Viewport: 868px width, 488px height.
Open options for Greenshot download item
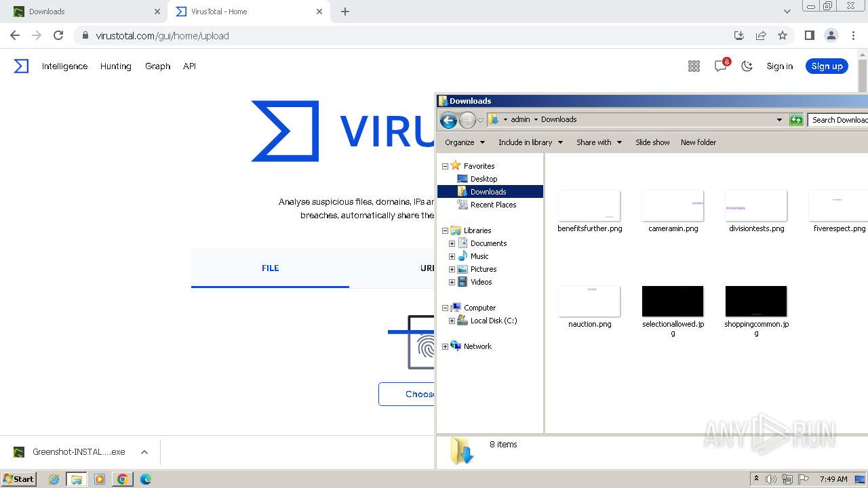144,452
